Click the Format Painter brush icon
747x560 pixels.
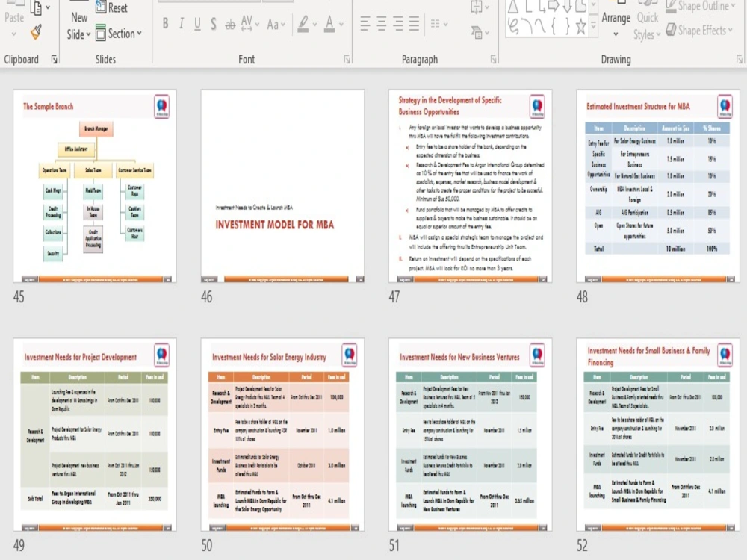click(36, 32)
